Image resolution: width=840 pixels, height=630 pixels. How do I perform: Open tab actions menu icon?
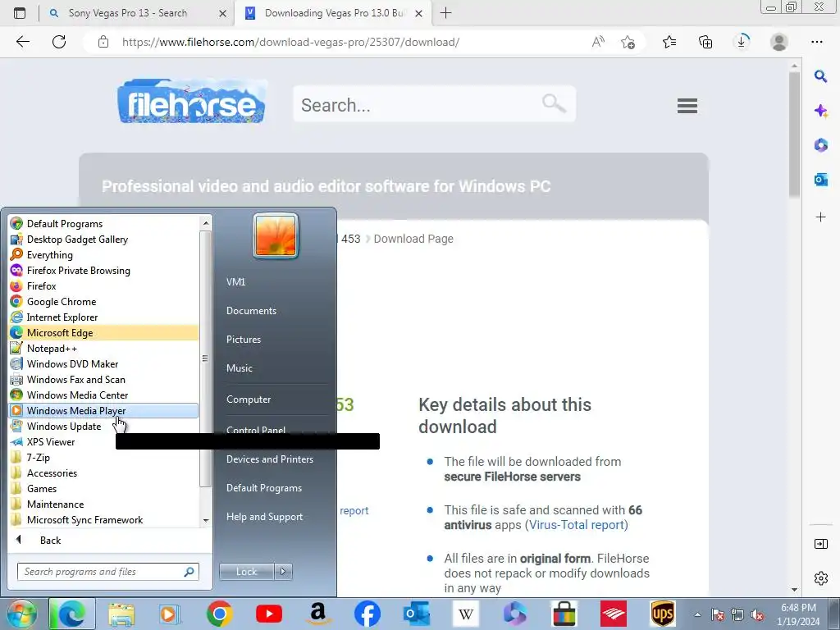[x=20, y=13]
